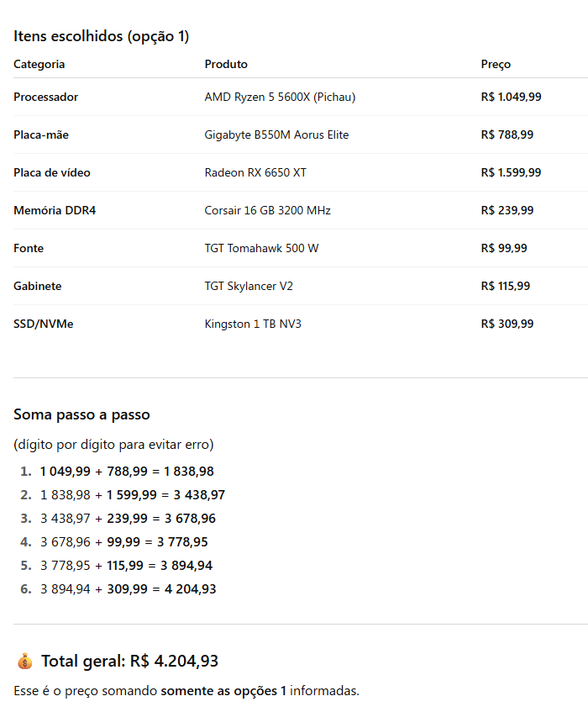588x712 pixels.
Task: Click the TGT Tomahawk 500 W cell
Action: tap(261, 248)
